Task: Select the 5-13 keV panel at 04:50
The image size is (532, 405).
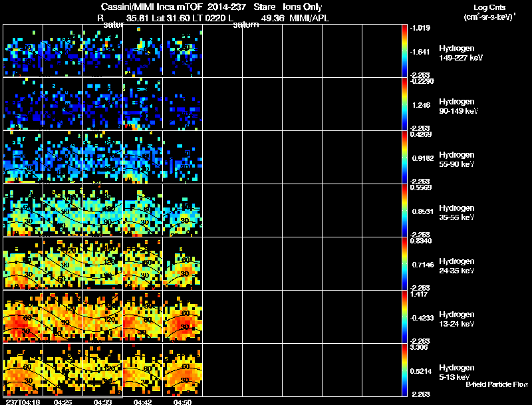Action: click(x=182, y=370)
